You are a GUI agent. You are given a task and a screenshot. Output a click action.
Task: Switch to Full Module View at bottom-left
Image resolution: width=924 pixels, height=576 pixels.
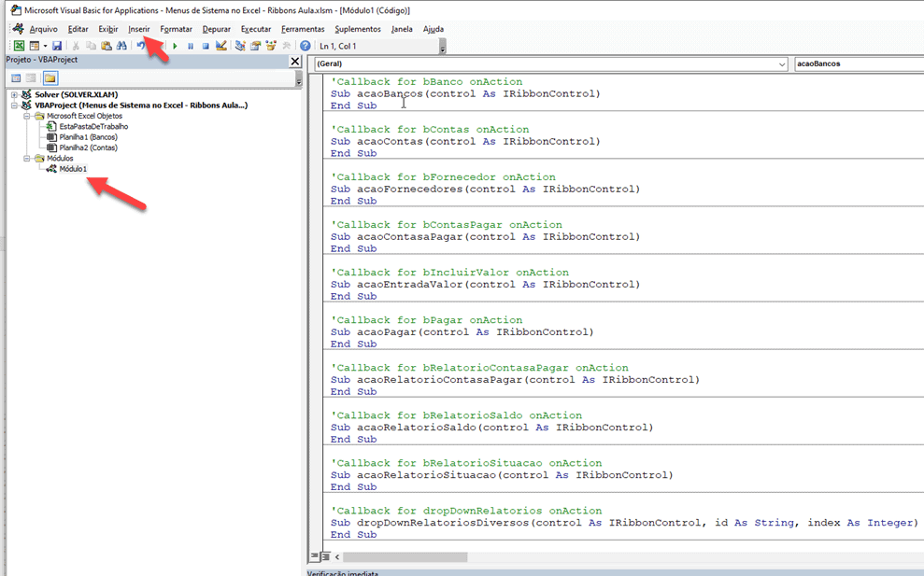(x=326, y=557)
